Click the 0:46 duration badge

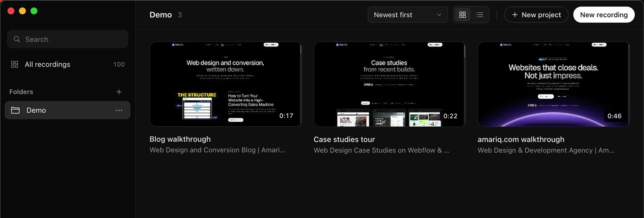pos(614,116)
